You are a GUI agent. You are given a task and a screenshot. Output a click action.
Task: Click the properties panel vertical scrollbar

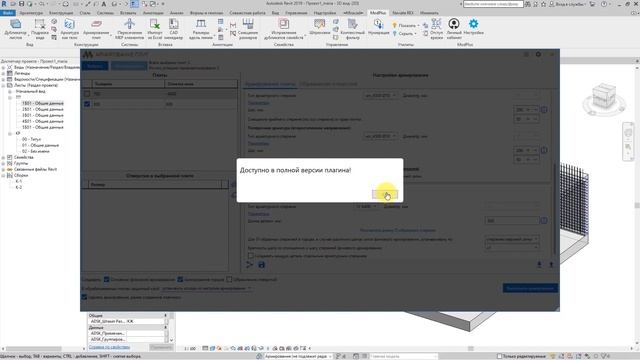(172, 328)
